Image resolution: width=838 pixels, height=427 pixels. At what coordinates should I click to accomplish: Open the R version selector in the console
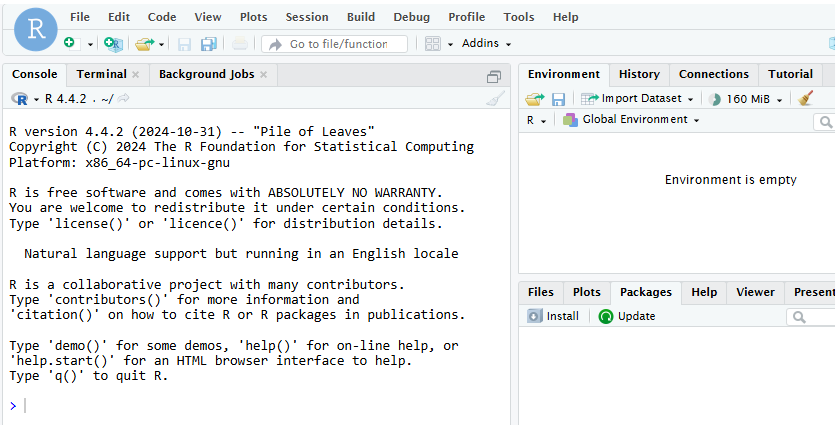tap(25, 99)
